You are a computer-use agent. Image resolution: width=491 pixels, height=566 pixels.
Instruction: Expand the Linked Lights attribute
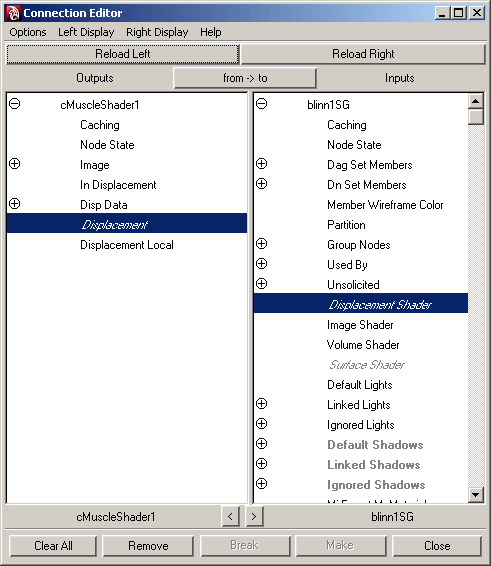262,404
